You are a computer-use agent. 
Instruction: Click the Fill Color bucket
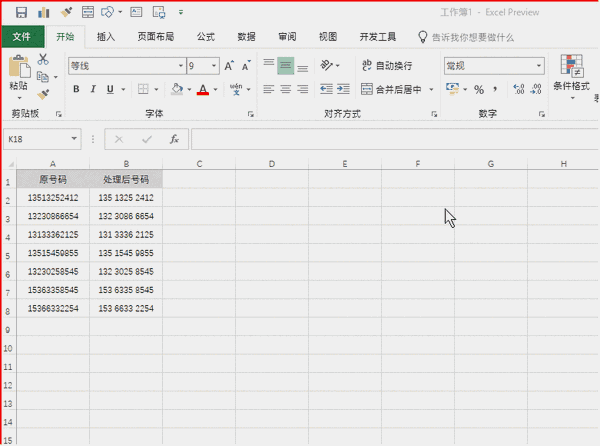(177, 89)
